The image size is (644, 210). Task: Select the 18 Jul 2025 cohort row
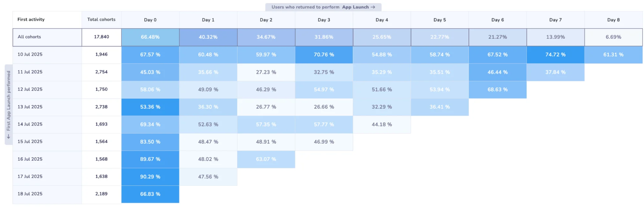coord(30,194)
